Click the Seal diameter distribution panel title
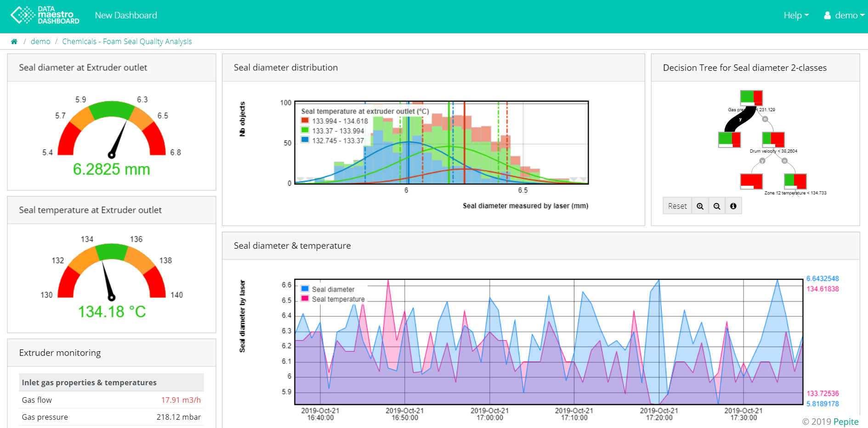Viewport: 868px width, 428px height. [286, 68]
